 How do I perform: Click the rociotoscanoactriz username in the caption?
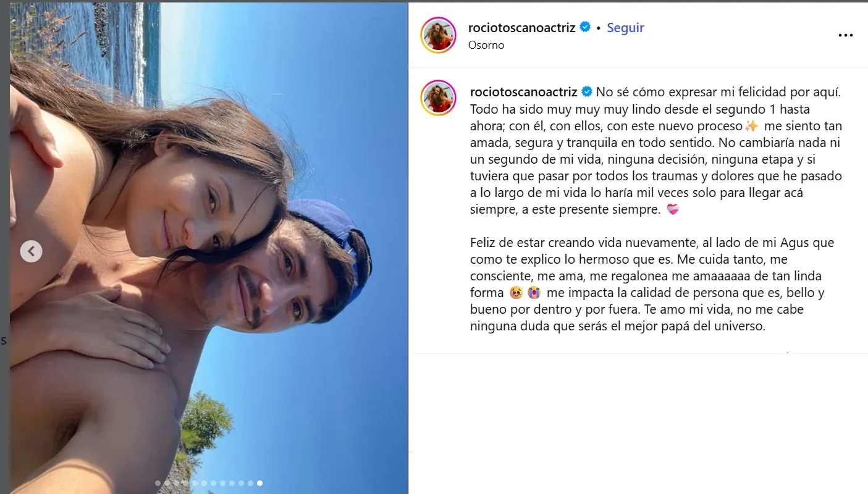[x=524, y=92]
